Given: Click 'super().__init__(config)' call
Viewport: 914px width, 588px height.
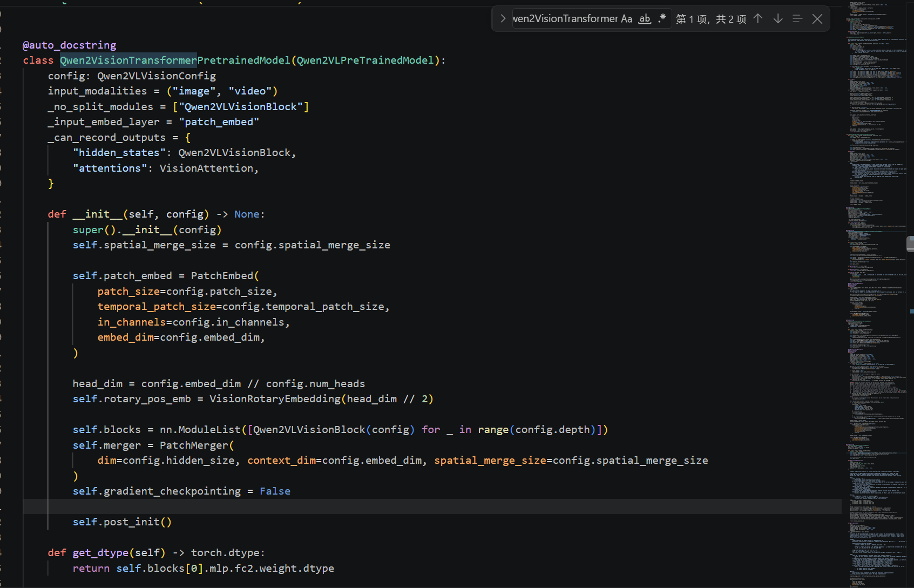Looking at the screenshot, I should coord(147,229).
